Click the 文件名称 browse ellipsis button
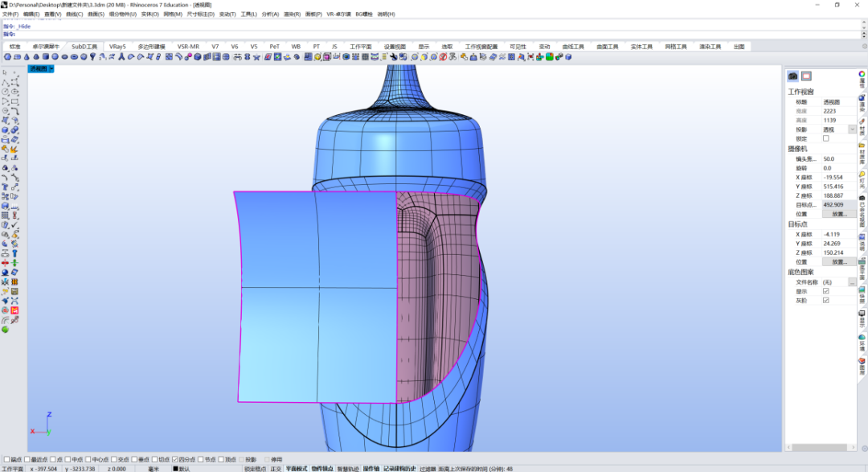868x472 pixels. pyautogui.click(x=852, y=282)
